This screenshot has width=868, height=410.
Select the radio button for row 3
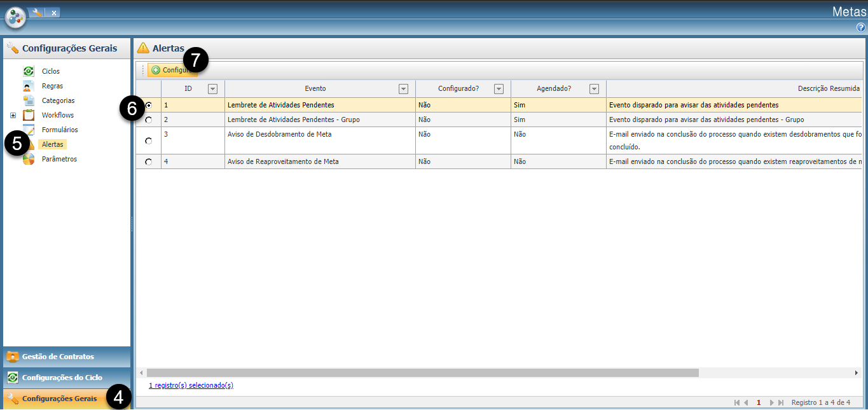click(x=148, y=140)
